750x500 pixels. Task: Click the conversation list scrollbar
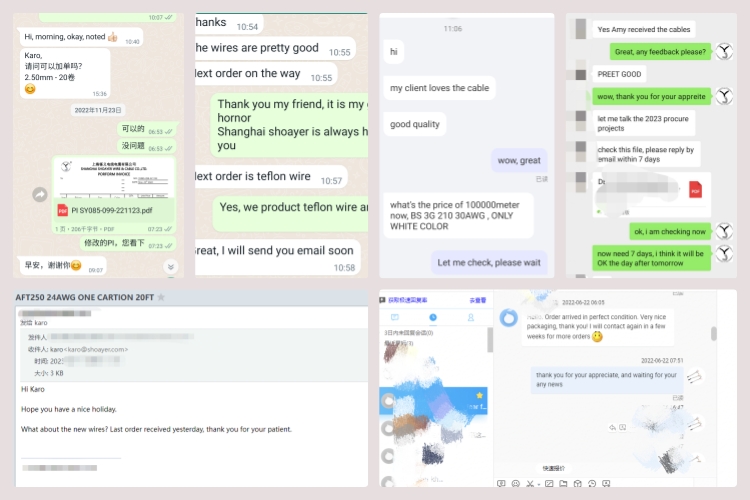[x=490, y=340]
